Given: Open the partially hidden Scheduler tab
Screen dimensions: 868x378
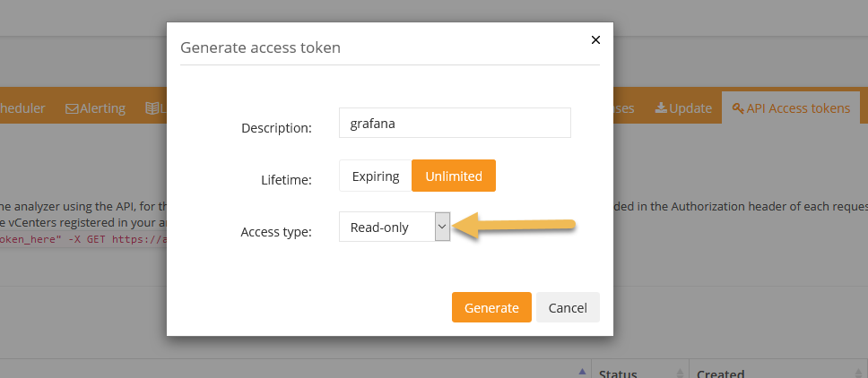Looking at the screenshot, I should coord(22,108).
